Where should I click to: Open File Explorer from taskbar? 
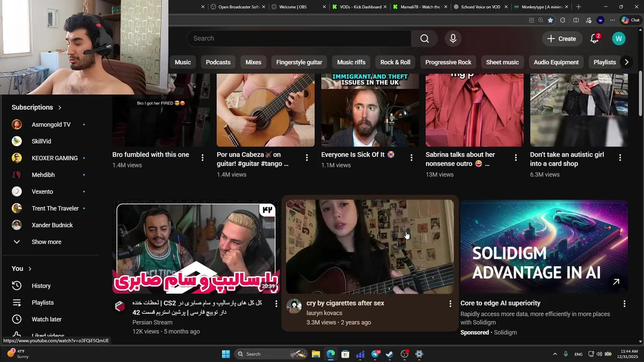coord(315,354)
